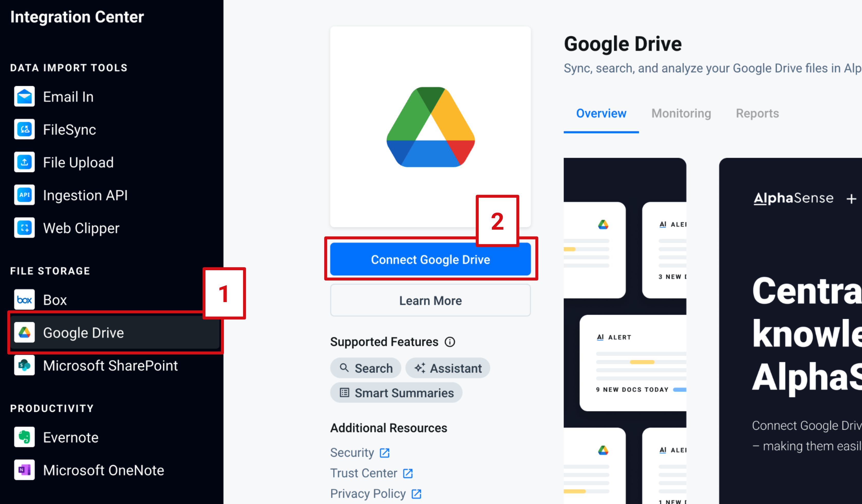Open the Security link
Viewport: 862px width, 504px height.
click(360, 453)
